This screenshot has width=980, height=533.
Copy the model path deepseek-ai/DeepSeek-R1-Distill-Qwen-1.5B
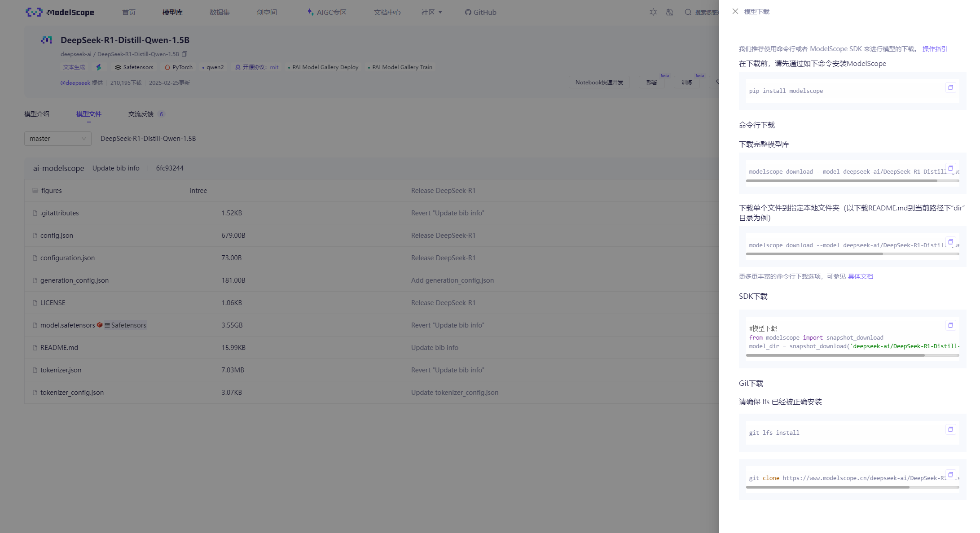pyautogui.click(x=185, y=54)
